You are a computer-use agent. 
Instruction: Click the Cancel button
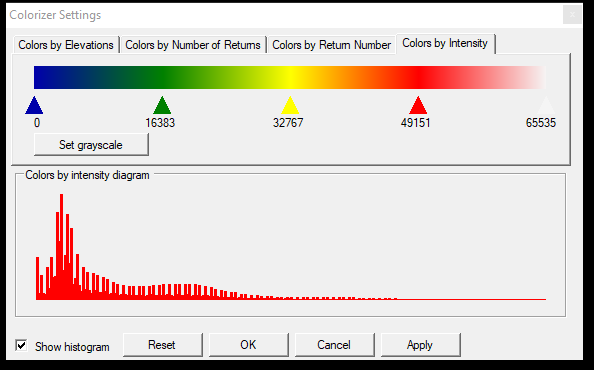pos(334,345)
